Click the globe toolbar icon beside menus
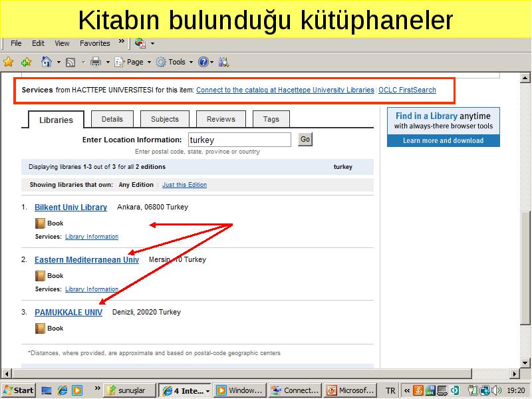The image size is (532, 399). (x=140, y=43)
